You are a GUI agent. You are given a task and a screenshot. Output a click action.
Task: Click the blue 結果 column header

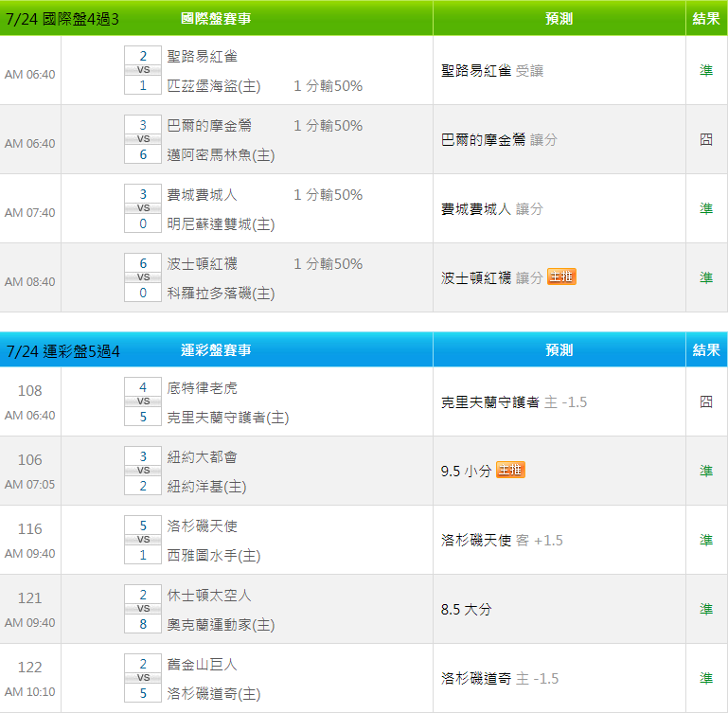click(x=706, y=349)
